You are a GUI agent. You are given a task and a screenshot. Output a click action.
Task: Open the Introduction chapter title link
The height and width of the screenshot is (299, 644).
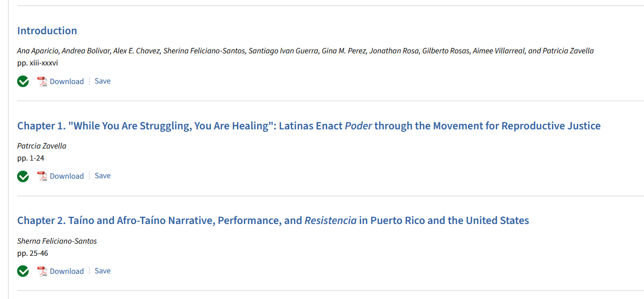point(47,31)
